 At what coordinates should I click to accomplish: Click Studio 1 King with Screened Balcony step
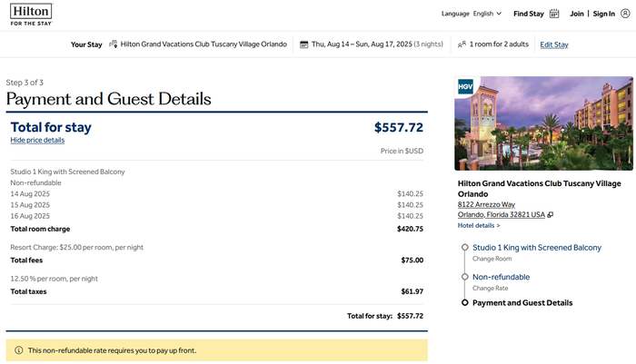click(537, 247)
